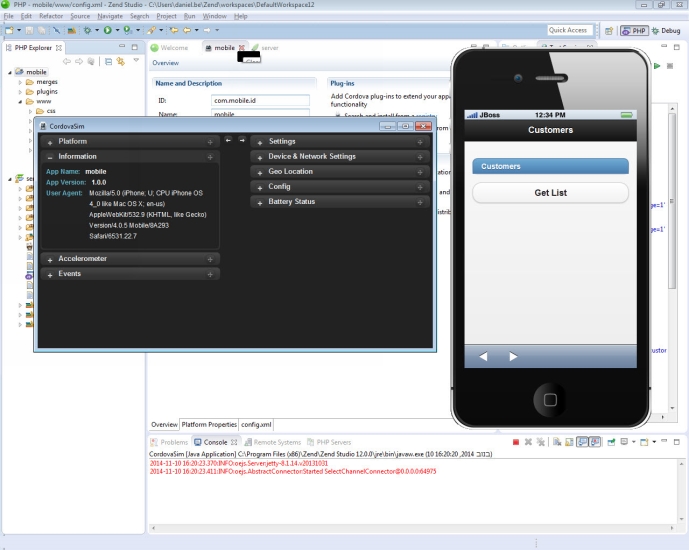Click the green Run toolbar icon
The height and width of the screenshot is (550, 689).
(x=108, y=30)
